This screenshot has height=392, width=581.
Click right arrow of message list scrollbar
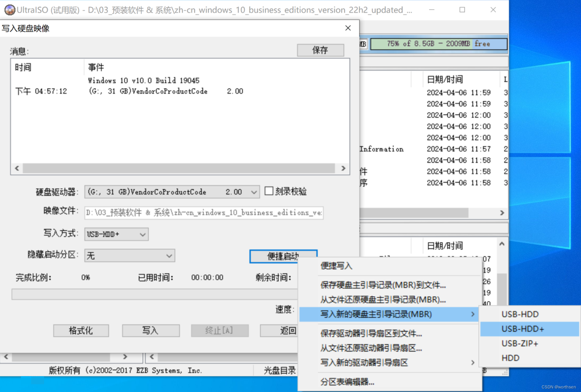tap(343, 168)
